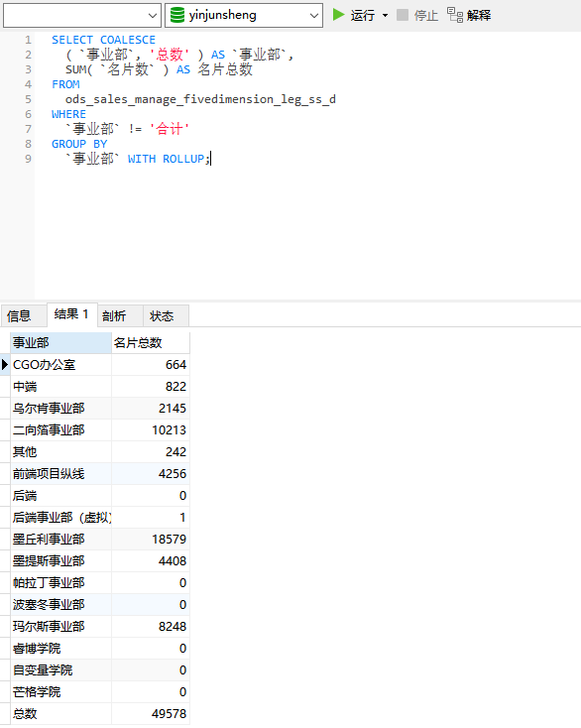Select the 总数 value 49578 cell
Image resolution: width=581 pixels, height=728 pixels.
[x=151, y=713]
